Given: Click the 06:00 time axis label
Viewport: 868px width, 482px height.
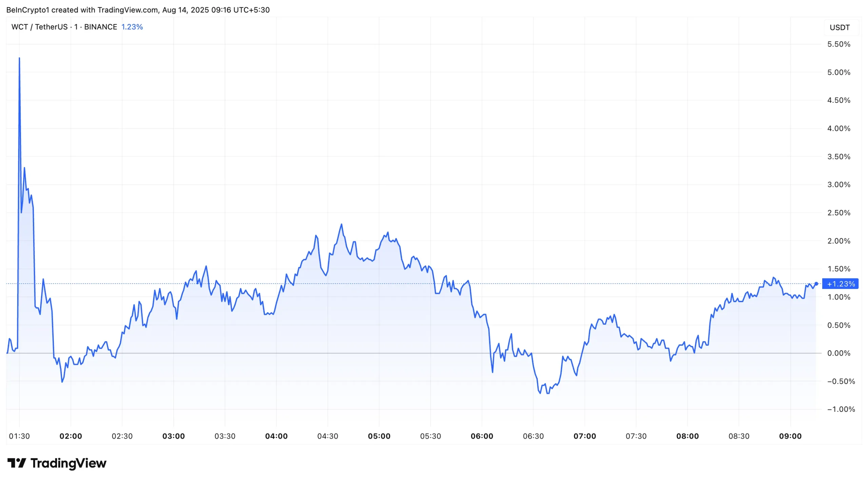Looking at the screenshot, I should (x=482, y=436).
